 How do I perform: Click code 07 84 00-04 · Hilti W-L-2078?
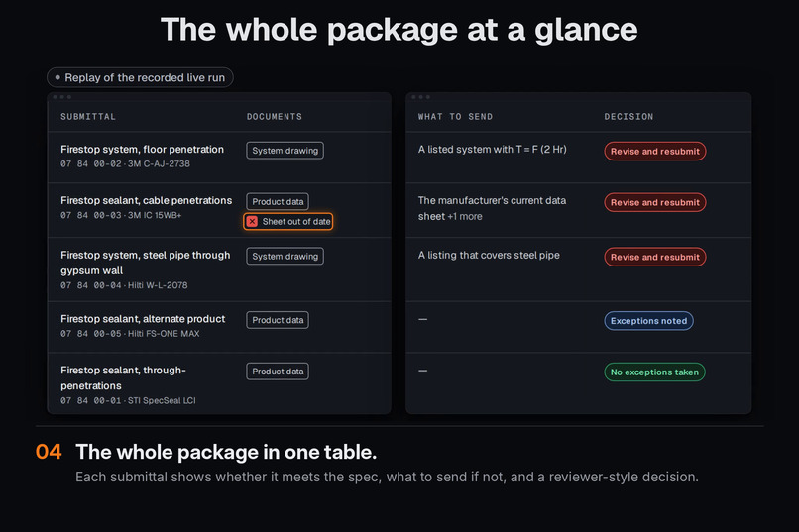[x=124, y=285]
